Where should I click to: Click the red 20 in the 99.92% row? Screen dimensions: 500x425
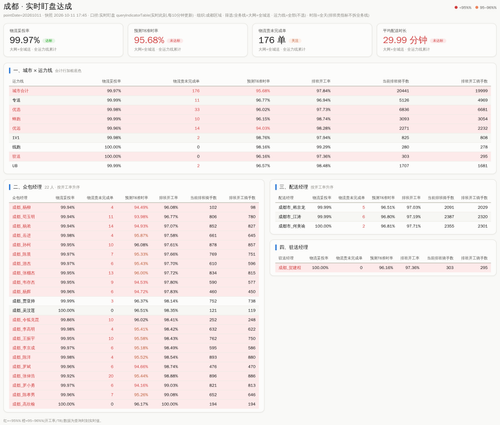tap(111, 376)
